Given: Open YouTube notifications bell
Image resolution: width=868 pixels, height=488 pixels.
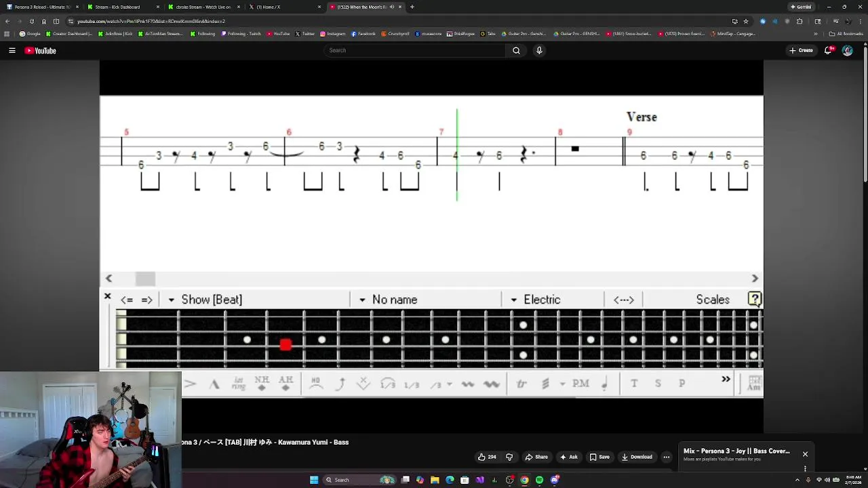Looking at the screenshot, I should [x=829, y=50].
